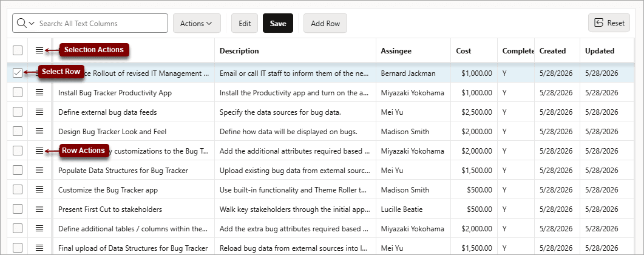Viewport: 644px width, 255px height.
Task: Expand the Actions dropdown menu
Action: coord(197,24)
